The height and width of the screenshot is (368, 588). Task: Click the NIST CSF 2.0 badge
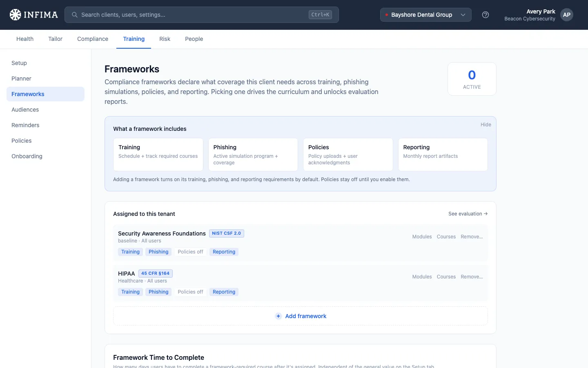coord(227,233)
